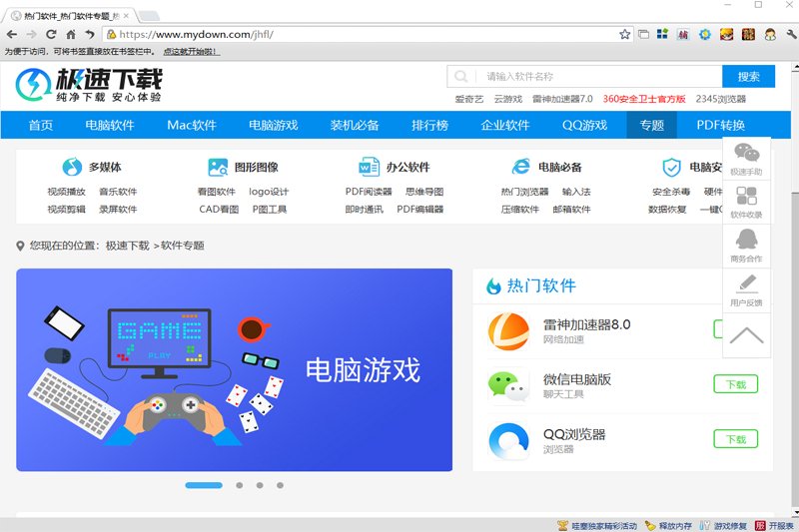799x532 pixels.
Task: Open a new browser tab
Action: [x=149, y=16]
